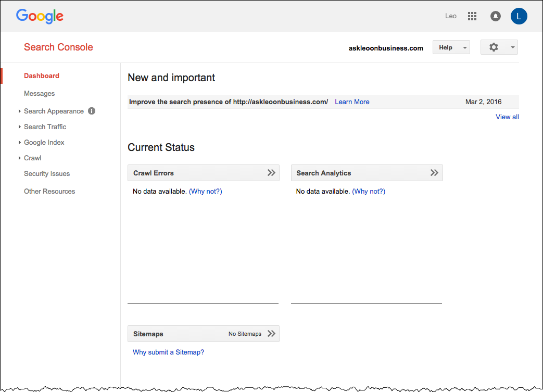Open Search Analytics via its double-chevron icon
Image resolution: width=543 pixels, height=392 pixels.
(x=435, y=172)
